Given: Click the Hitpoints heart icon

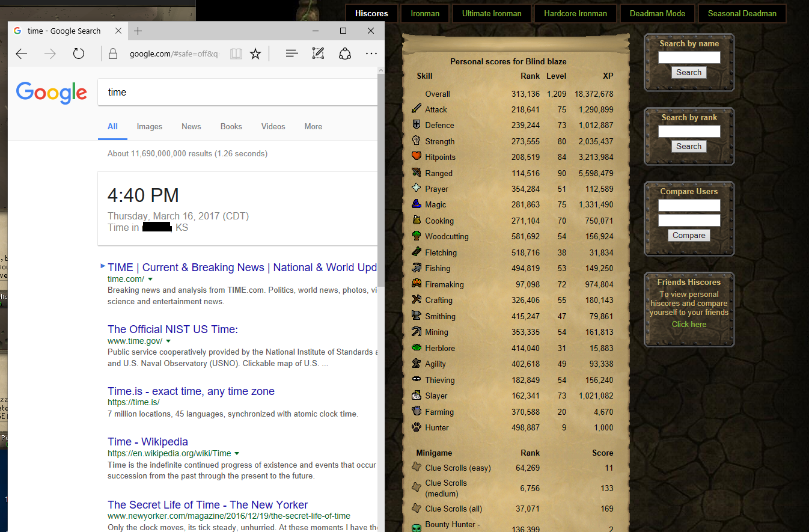Looking at the screenshot, I should pyautogui.click(x=416, y=156).
